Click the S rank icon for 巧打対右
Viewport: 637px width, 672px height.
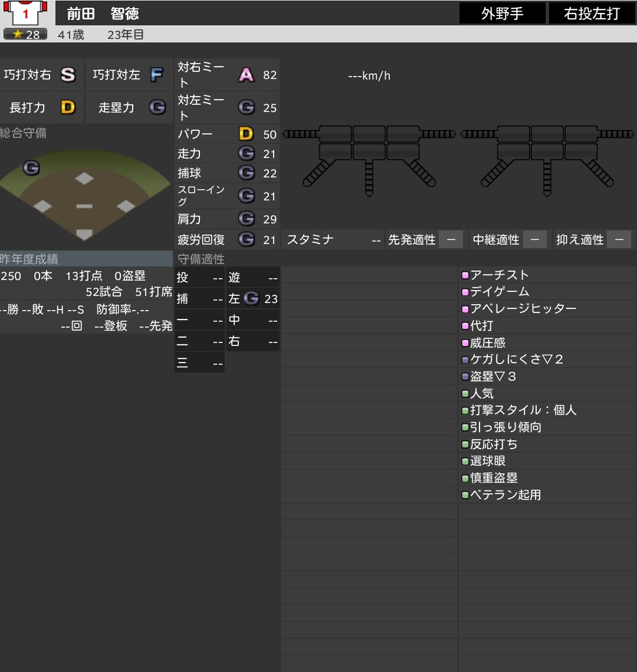point(68,75)
